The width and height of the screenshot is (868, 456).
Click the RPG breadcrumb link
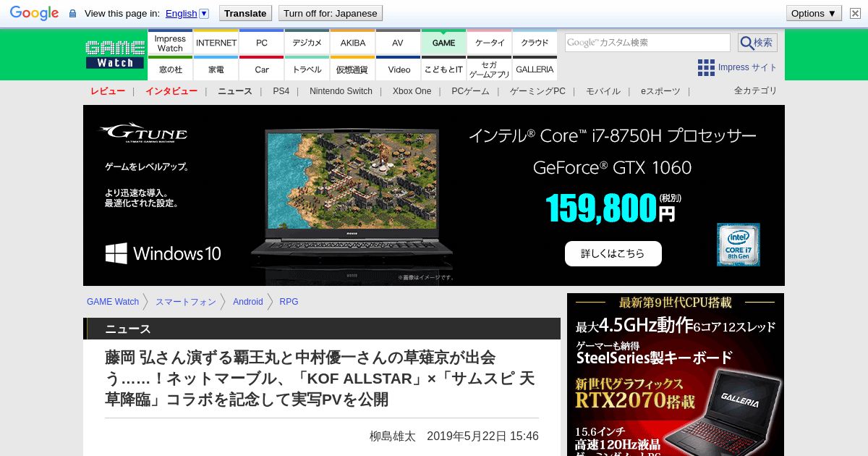pos(289,302)
